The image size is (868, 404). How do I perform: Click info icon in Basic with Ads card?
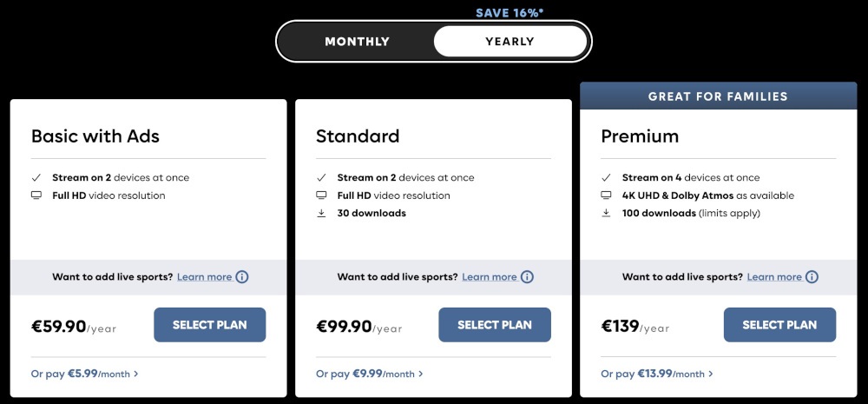coord(242,277)
